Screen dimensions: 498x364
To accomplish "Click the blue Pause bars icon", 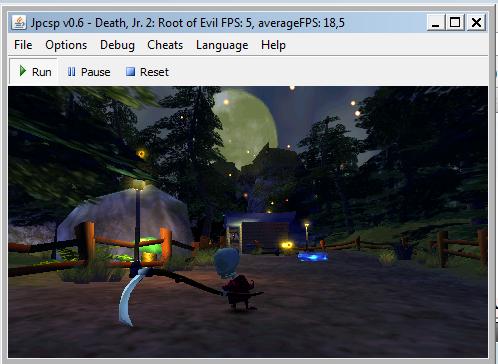I will coord(71,72).
